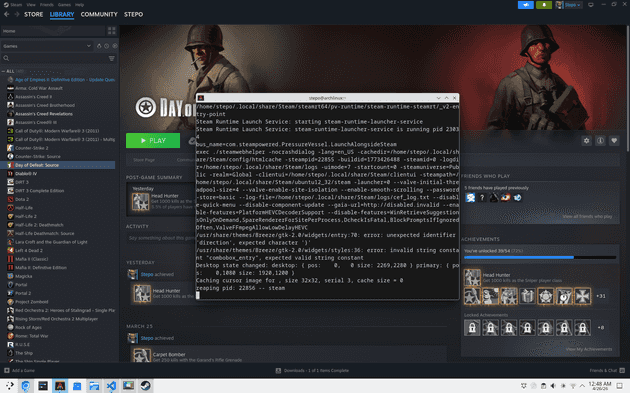Click the first locked achievement icon
This screenshot has width=630, height=393.
[x=472, y=328]
